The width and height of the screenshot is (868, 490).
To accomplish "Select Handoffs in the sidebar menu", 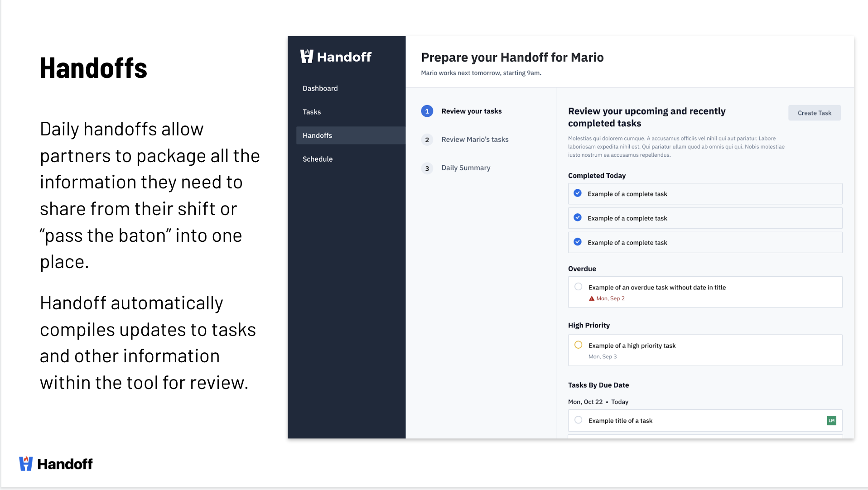I will coord(318,135).
